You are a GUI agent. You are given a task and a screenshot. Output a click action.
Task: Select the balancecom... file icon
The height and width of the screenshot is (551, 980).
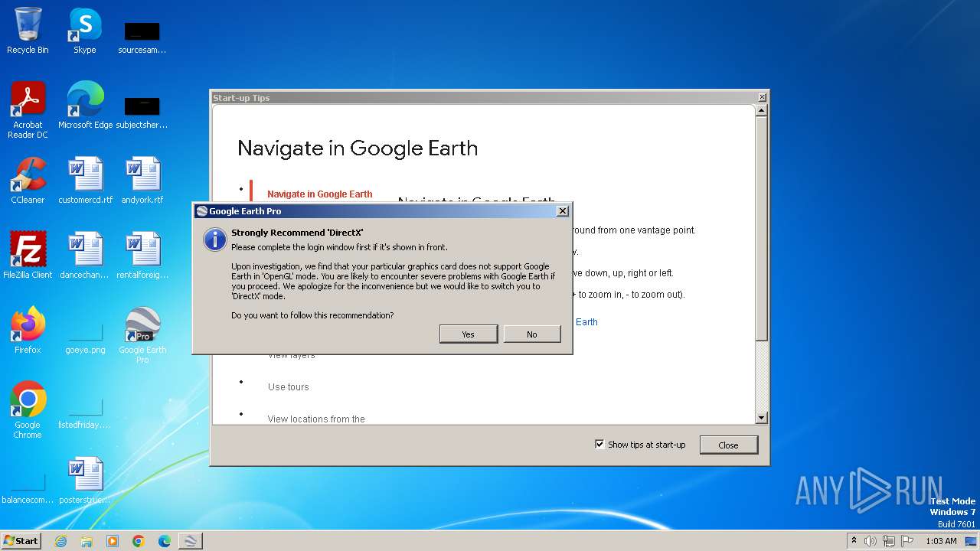pos(28,487)
